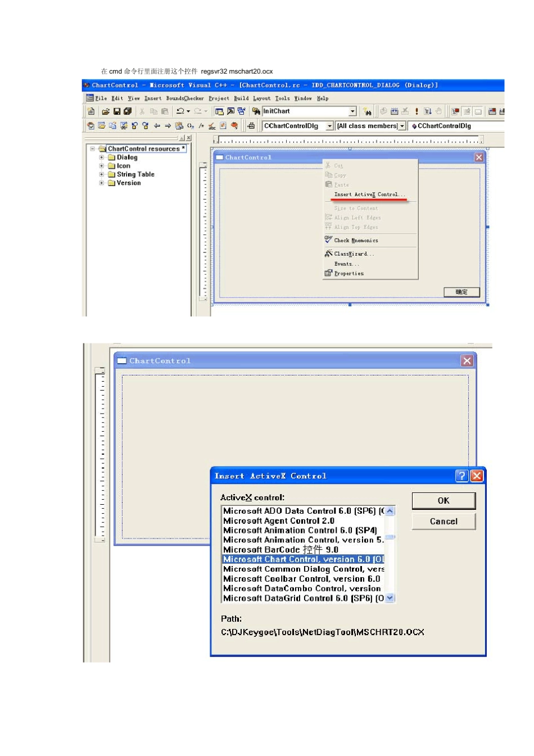This screenshot has width=534, height=756.
Task: Select Microsoft Chart Control, version 6.0
Action: 304,559
